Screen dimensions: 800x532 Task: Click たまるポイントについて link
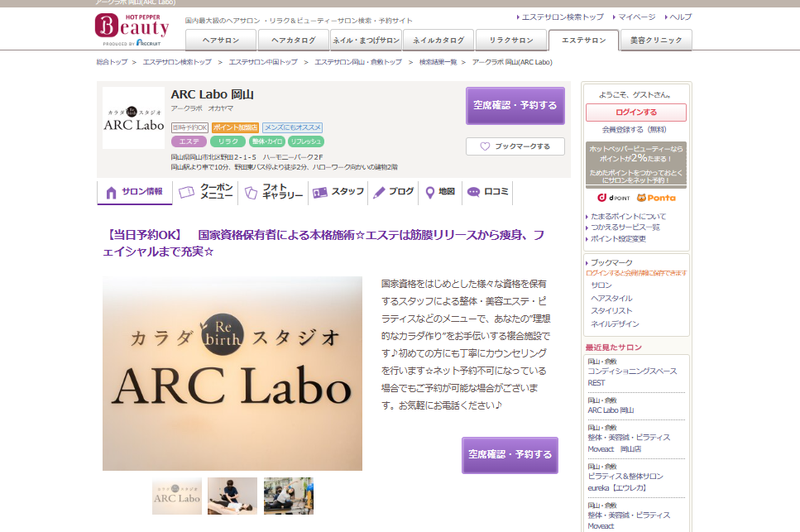pos(628,216)
